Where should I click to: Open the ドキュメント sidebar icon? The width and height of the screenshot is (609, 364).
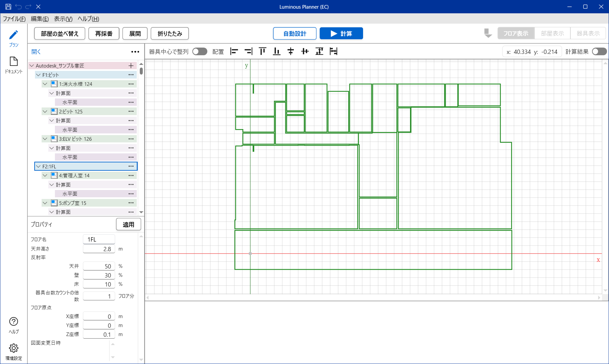[x=14, y=65]
